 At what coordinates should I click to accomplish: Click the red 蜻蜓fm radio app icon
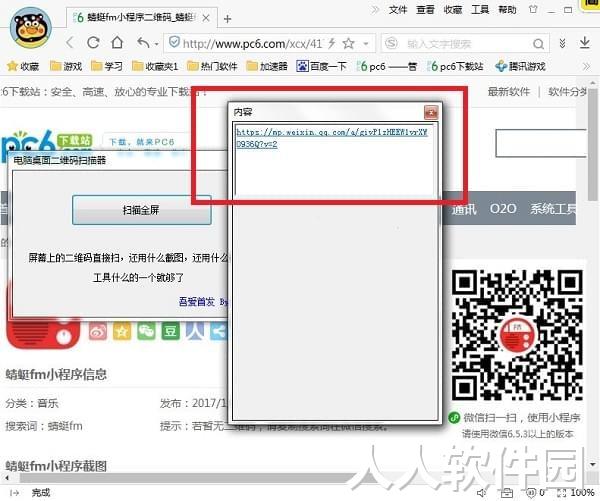(43, 333)
